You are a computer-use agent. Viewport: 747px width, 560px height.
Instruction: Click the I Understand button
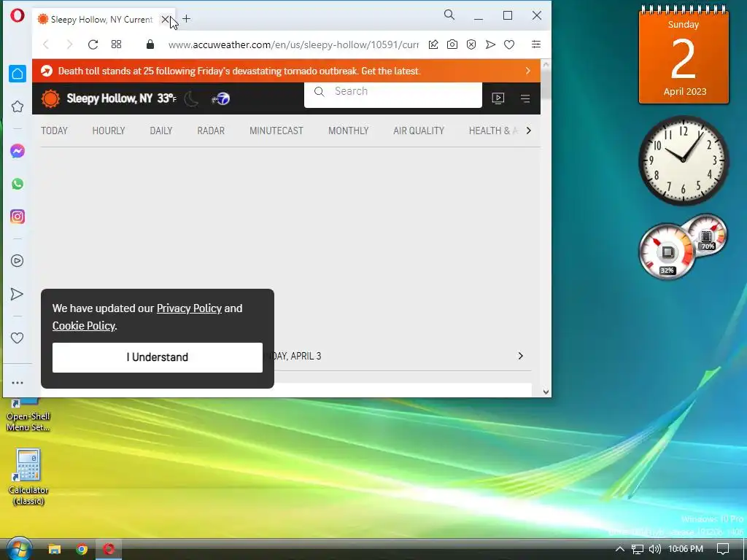pyautogui.click(x=158, y=357)
